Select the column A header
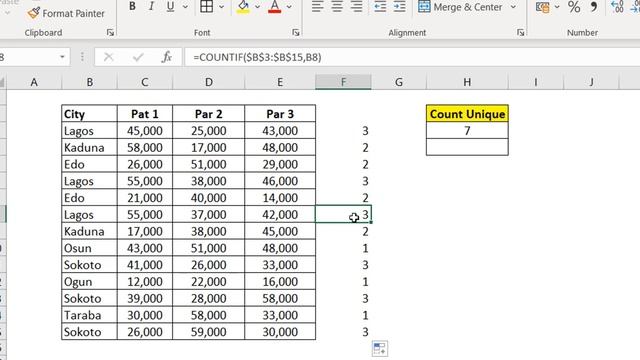The image size is (640, 360). 34,82
